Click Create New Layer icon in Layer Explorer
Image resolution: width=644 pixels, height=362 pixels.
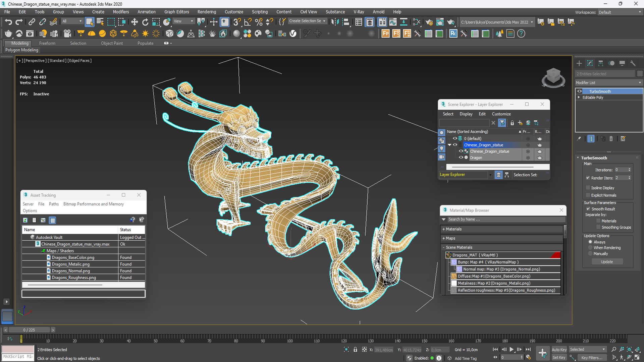(520, 123)
